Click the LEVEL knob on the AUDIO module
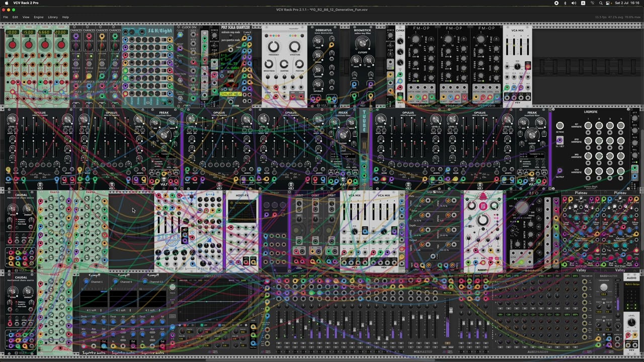This screenshot has height=362, width=644. [631, 322]
